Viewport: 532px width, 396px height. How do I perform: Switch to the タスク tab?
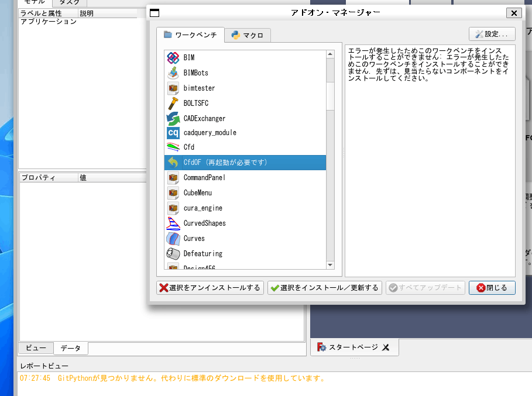70,3
